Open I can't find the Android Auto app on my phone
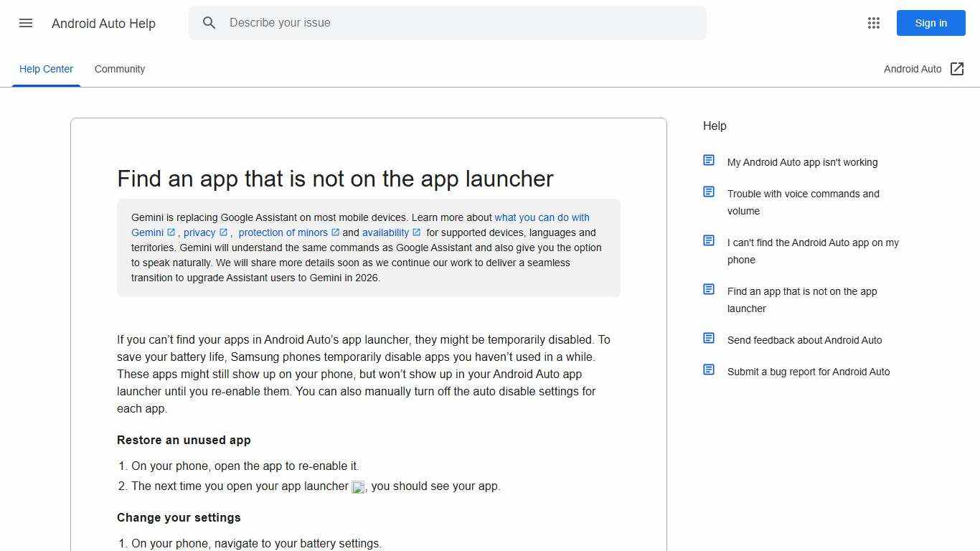 click(x=813, y=251)
